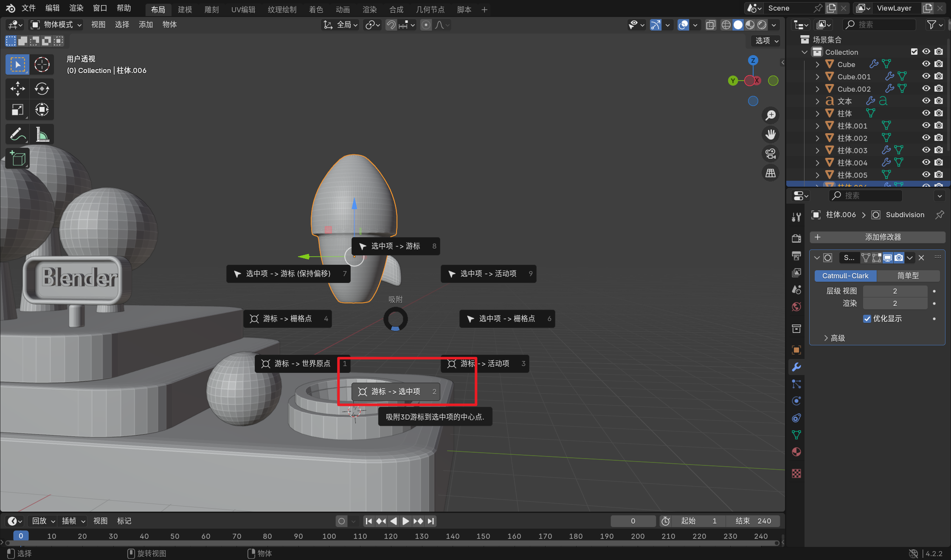
Task: Activate the Annotate pencil tool
Action: point(17,134)
